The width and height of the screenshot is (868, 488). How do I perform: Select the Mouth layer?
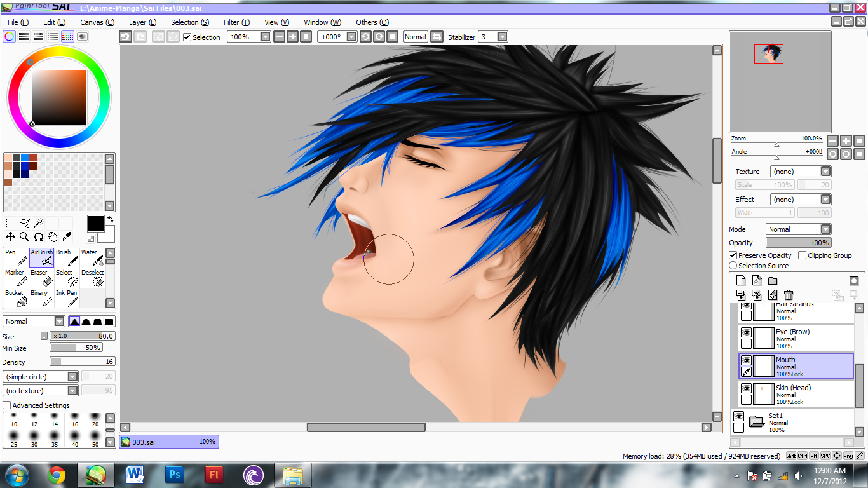pyautogui.click(x=796, y=366)
